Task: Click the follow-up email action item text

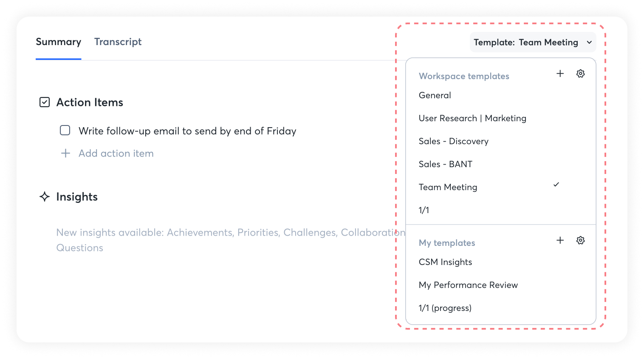Action: coord(187,131)
